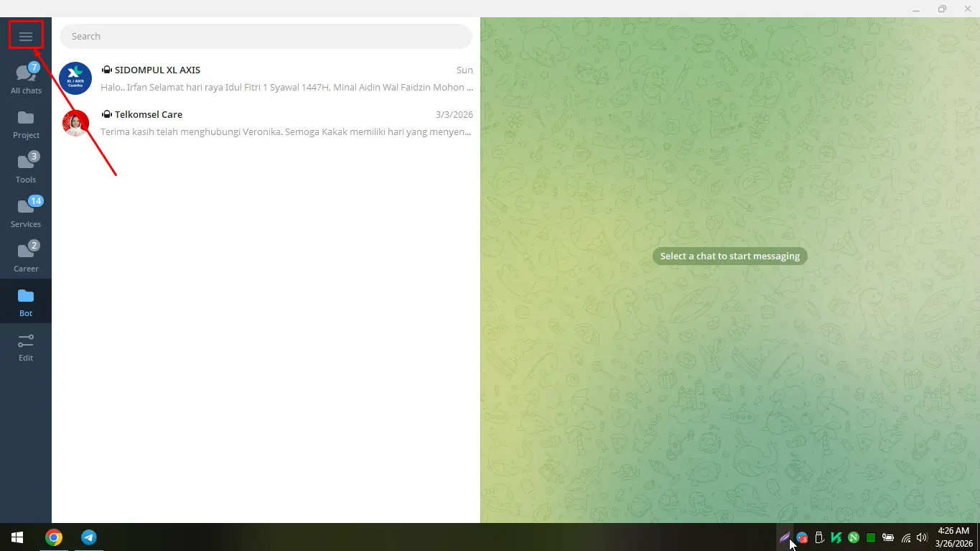Open Wi-Fi network settings in tray

coord(906,537)
